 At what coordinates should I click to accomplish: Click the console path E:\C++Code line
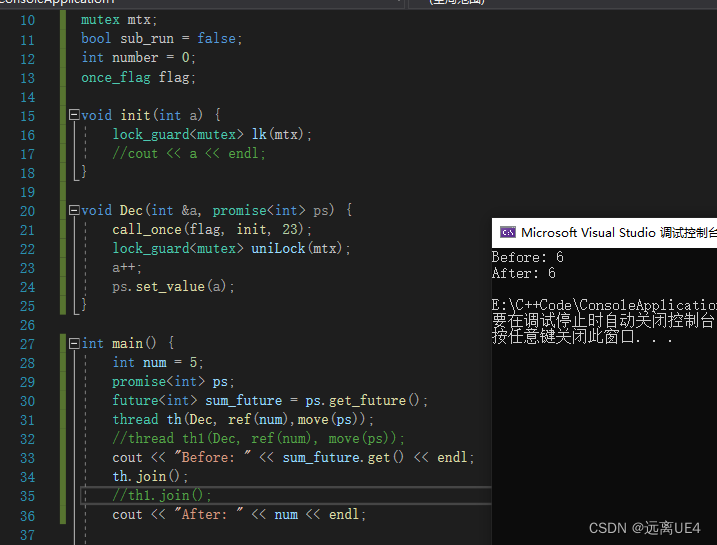pyautogui.click(x=604, y=305)
